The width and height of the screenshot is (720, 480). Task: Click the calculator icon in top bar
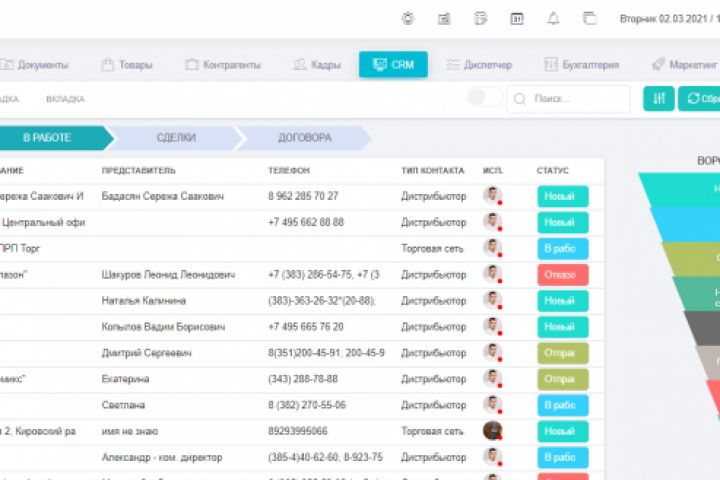pos(444,19)
